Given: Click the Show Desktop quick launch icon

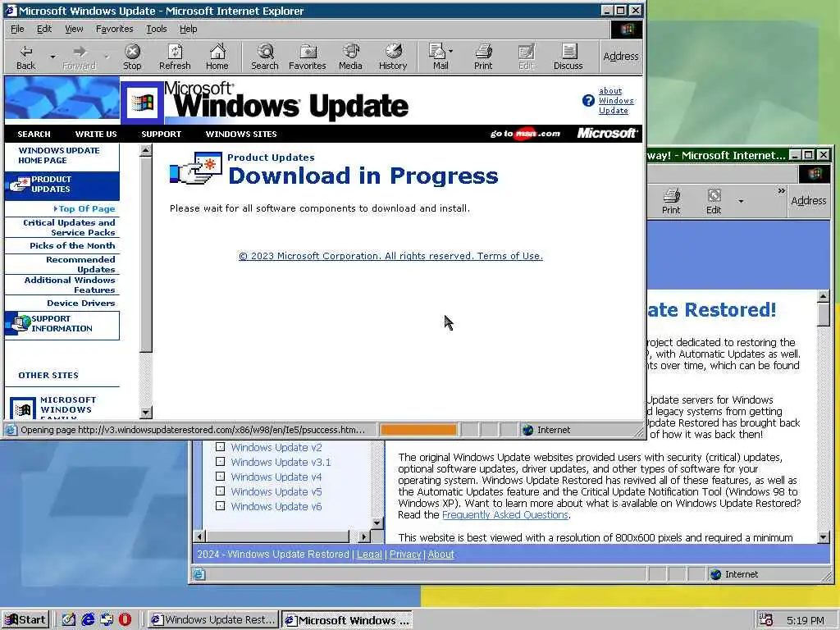Looking at the screenshot, I should click(x=69, y=619).
